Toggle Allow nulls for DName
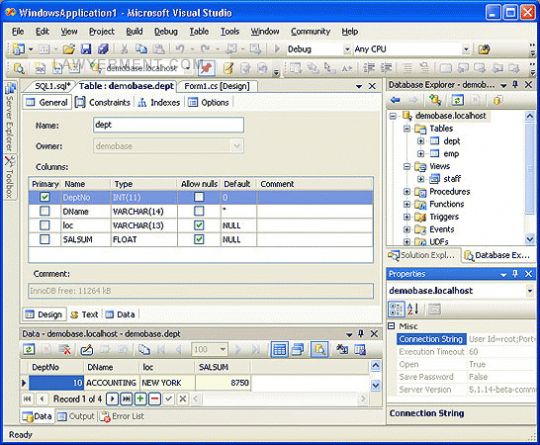The width and height of the screenshot is (540, 445). [199, 211]
